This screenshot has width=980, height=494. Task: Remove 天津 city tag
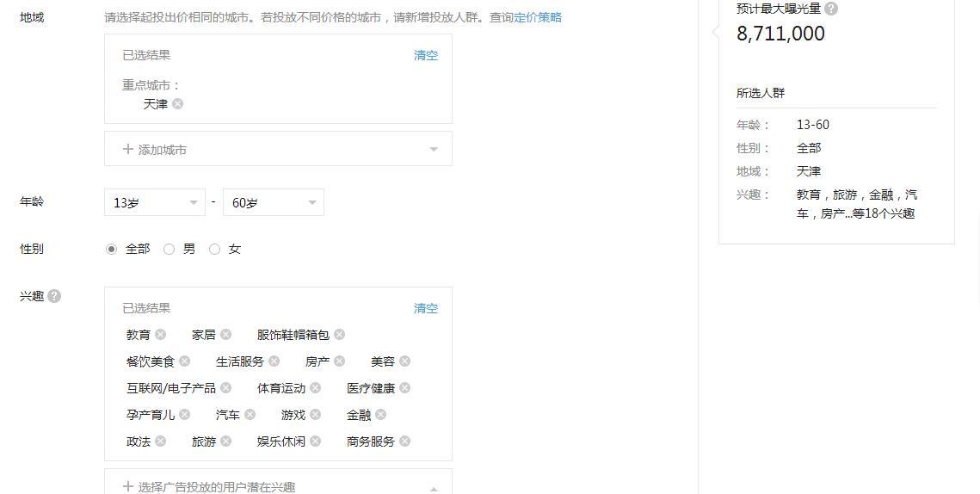pyautogui.click(x=177, y=104)
